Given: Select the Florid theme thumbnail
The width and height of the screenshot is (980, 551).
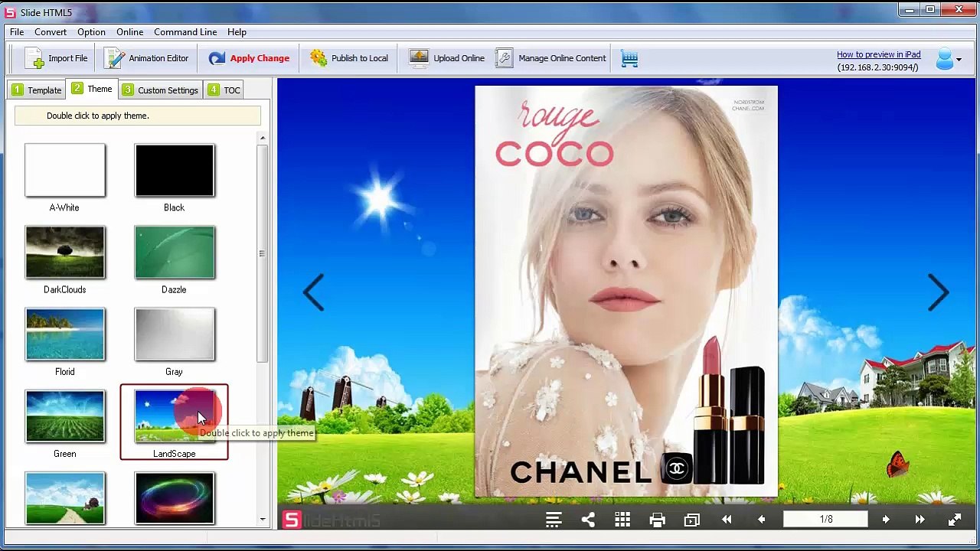Looking at the screenshot, I should pos(65,334).
